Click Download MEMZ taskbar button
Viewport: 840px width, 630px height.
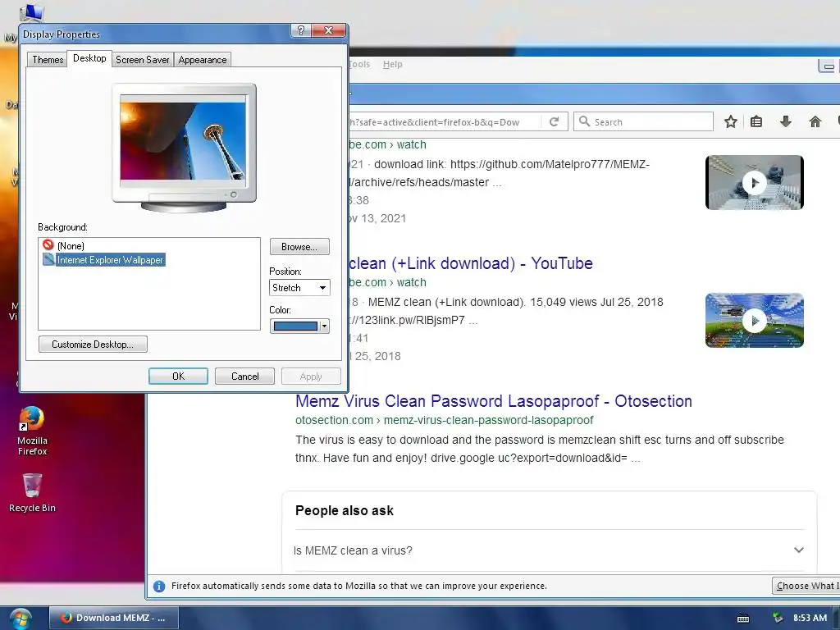114,618
